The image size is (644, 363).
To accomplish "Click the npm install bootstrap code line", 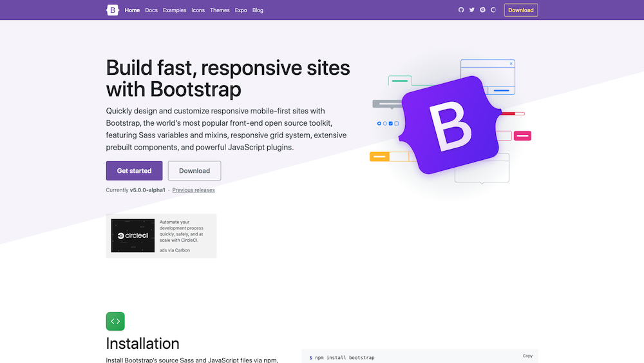I will (342, 358).
